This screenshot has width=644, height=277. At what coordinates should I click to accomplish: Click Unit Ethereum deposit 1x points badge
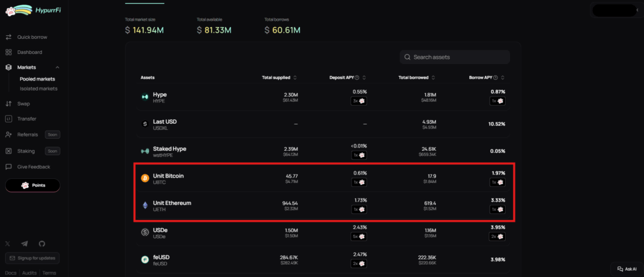click(359, 209)
